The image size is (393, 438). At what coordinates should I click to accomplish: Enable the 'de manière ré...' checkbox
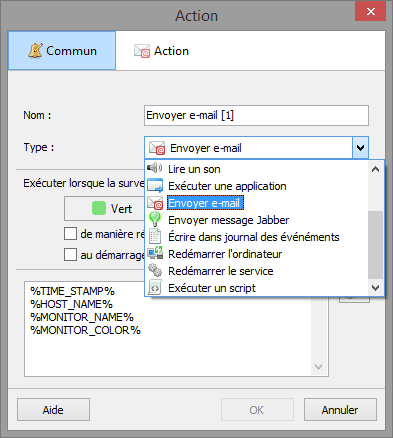pos(70,234)
